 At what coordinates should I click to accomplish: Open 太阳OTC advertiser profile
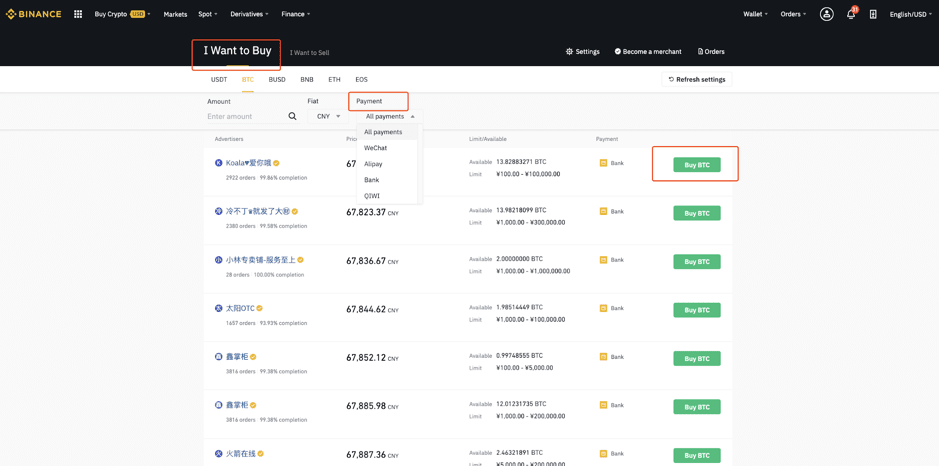coord(240,308)
